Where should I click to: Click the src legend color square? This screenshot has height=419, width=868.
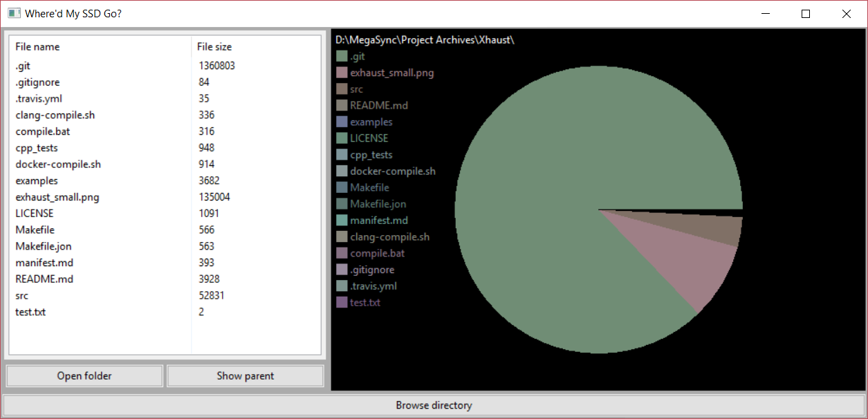tap(341, 89)
